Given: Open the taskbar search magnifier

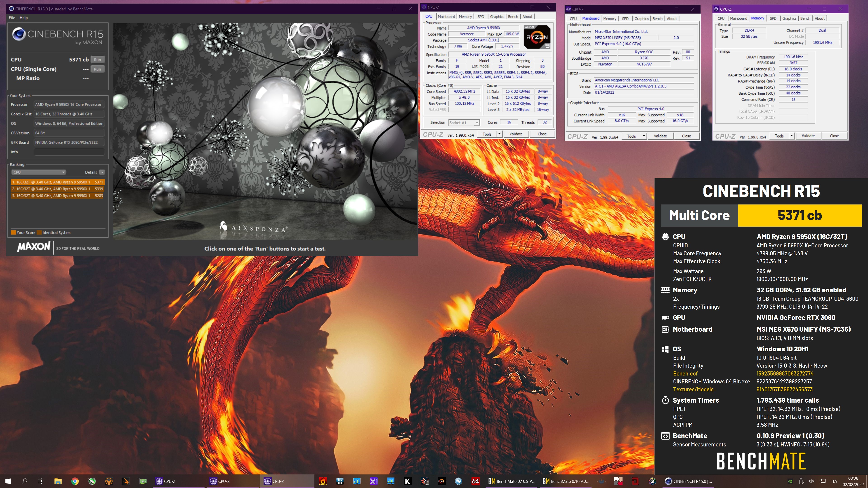Looking at the screenshot, I should (24, 481).
